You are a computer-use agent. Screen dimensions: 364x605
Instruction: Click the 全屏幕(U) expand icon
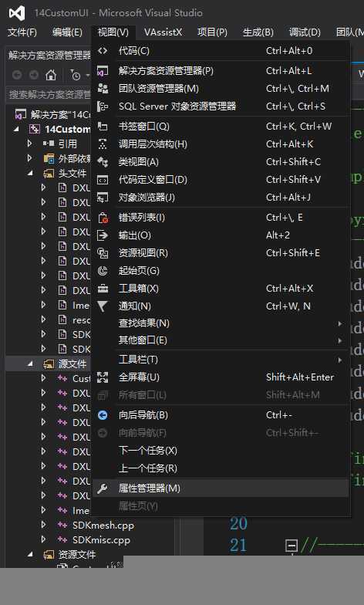point(103,377)
